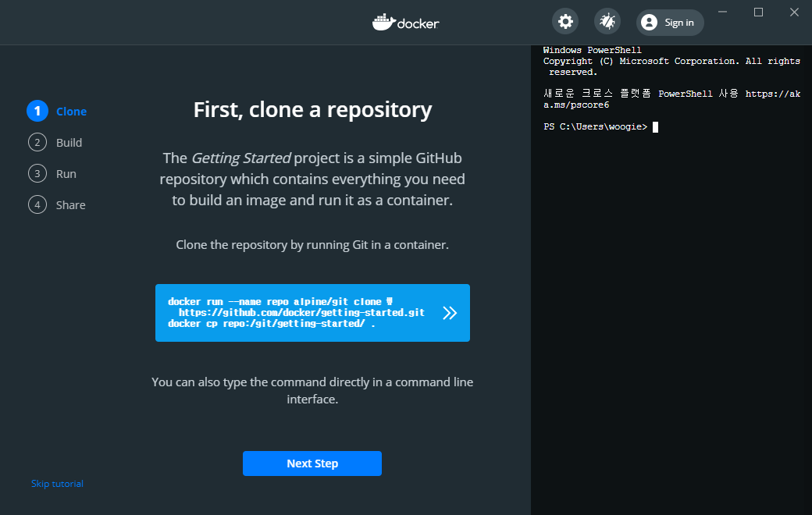Select step 1 circle icon for Clone
The image size is (812, 515).
(37, 111)
